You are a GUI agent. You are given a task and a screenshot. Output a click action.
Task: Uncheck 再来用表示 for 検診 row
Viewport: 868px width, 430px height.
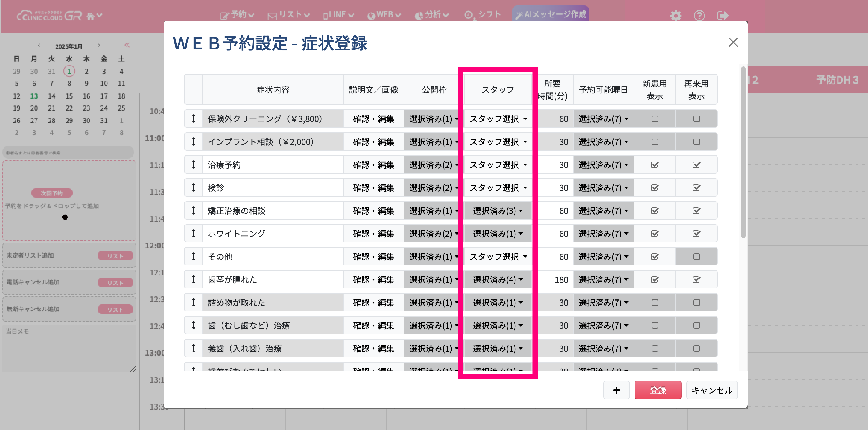[x=696, y=187]
